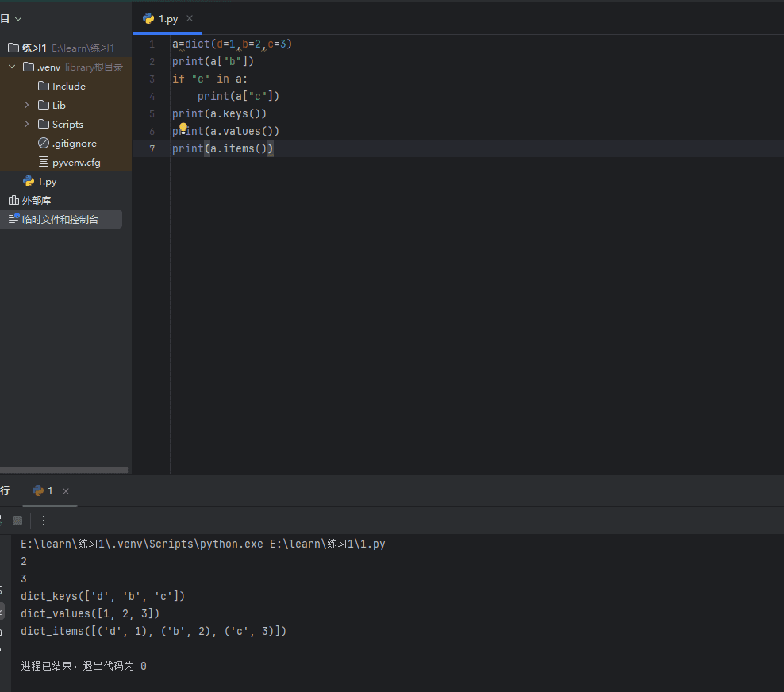Click the yellow lightbulb quick-fix icon

[x=183, y=128]
